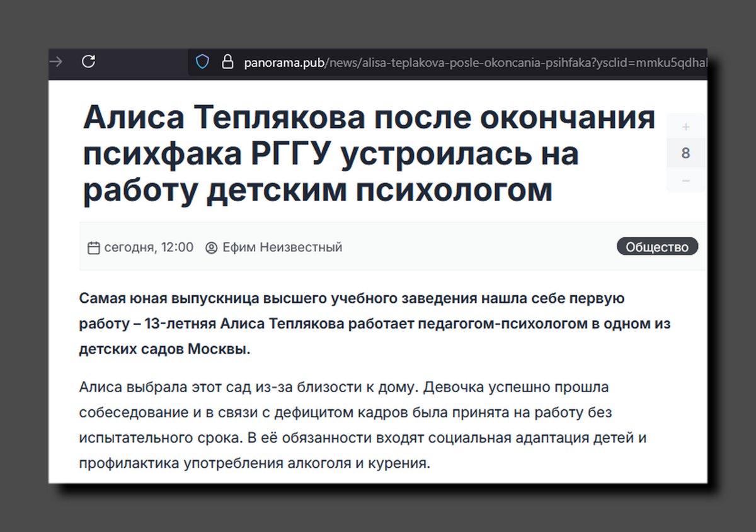
Task: Reload the current page
Action: [x=88, y=62]
